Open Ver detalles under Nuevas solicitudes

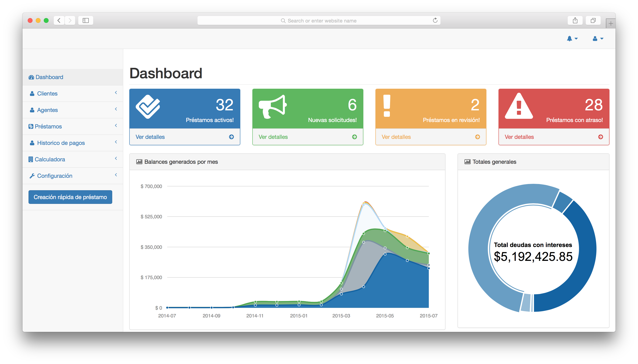(x=273, y=137)
